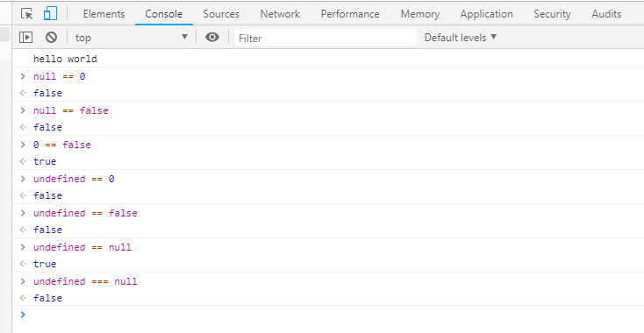Click the 'null == 0' input line
Image resolution: width=644 pixels, height=333 pixels.
coord(60,76)
